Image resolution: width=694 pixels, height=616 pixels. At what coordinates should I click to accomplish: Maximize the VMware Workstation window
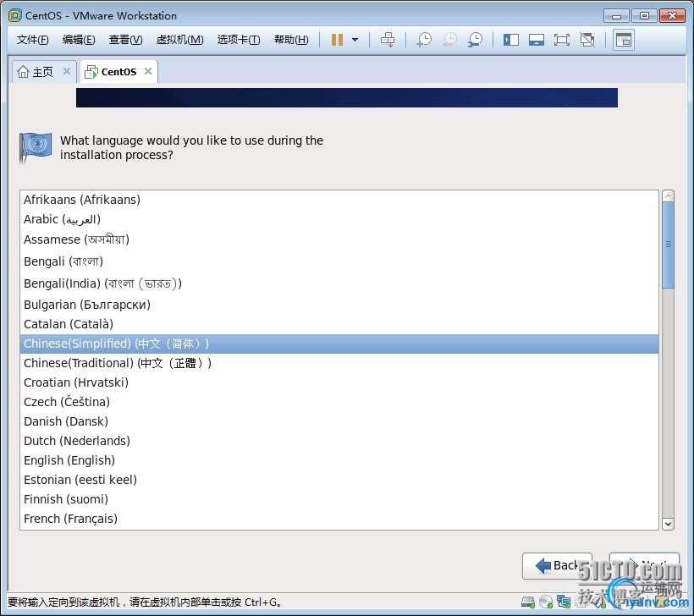point(644,16)
